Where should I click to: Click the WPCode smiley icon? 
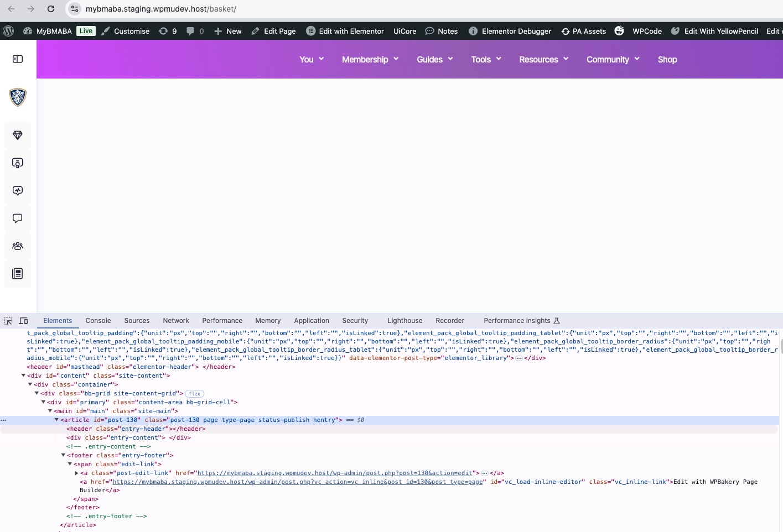coord(619,30)
